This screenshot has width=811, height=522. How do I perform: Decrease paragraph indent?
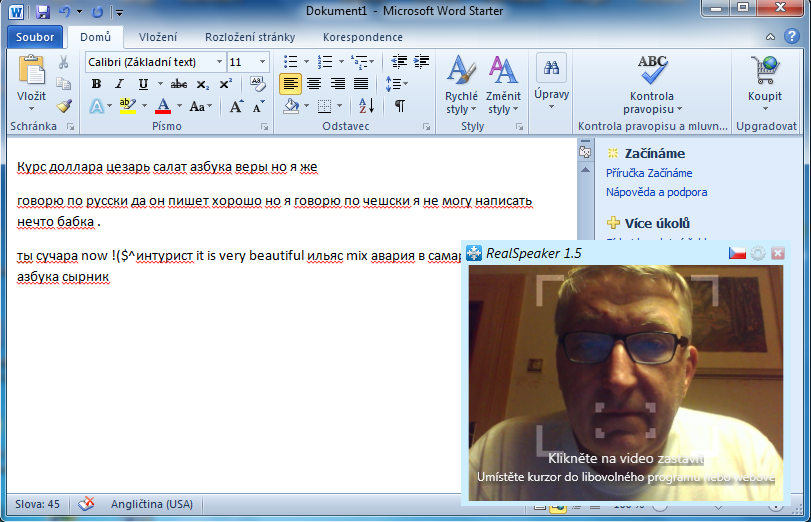[399, 62]
